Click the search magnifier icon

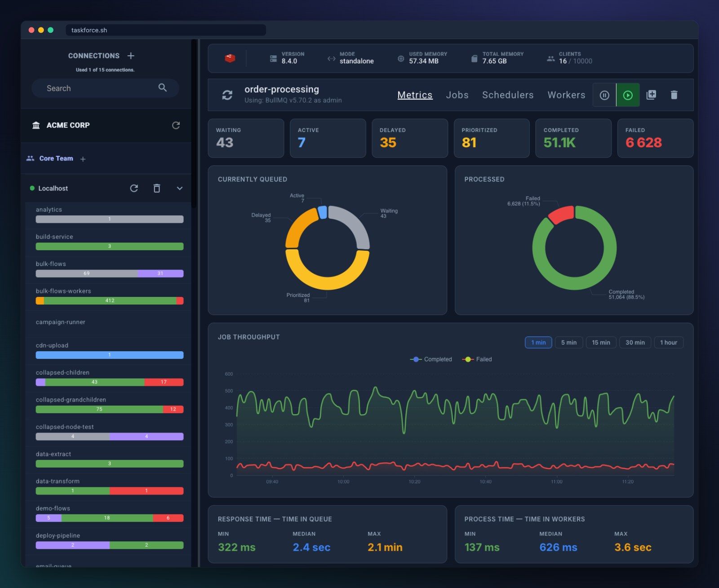click(163, 88)
